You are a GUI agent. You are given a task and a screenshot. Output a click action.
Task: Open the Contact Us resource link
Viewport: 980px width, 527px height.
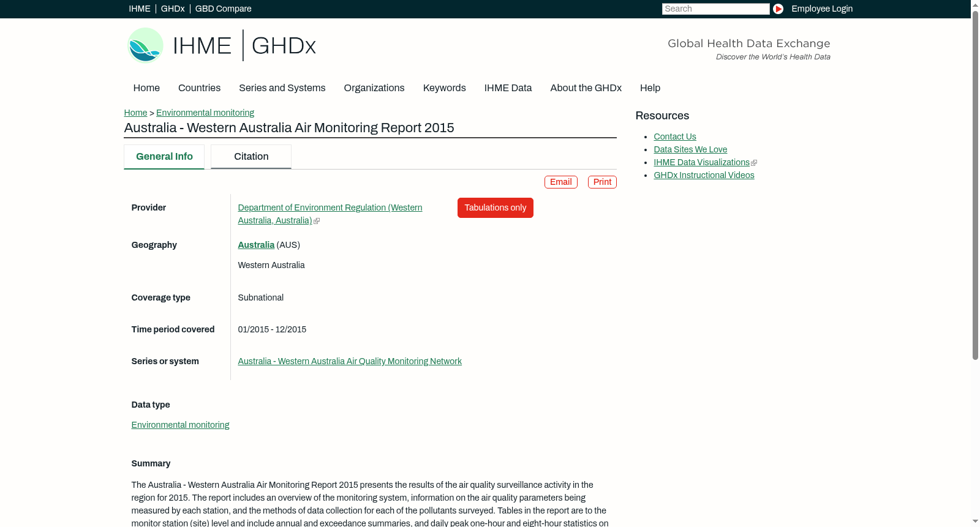(x=675, y=136)
